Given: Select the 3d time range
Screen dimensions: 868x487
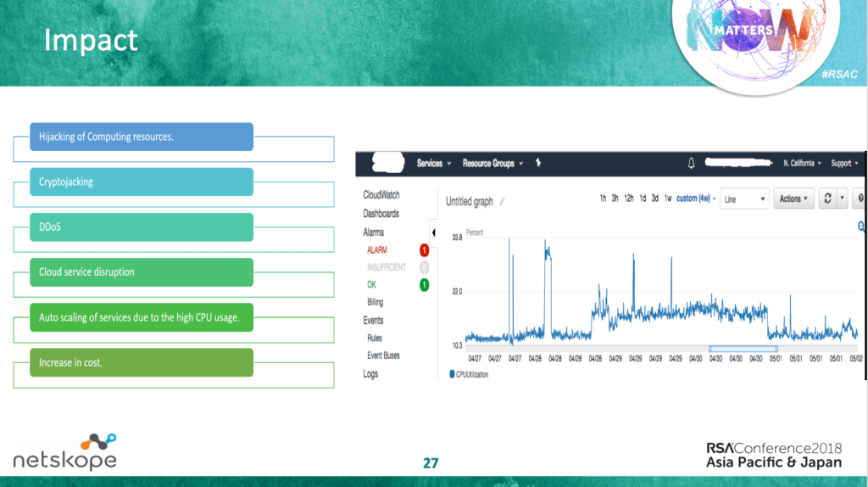Looking at the screenshot, I should (x=655, y=199).
